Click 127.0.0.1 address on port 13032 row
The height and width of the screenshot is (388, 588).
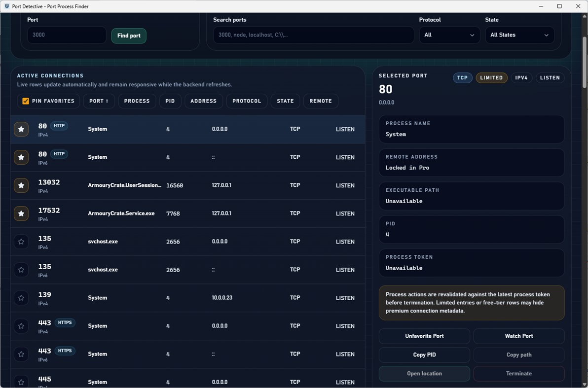[x=221, y=185]
